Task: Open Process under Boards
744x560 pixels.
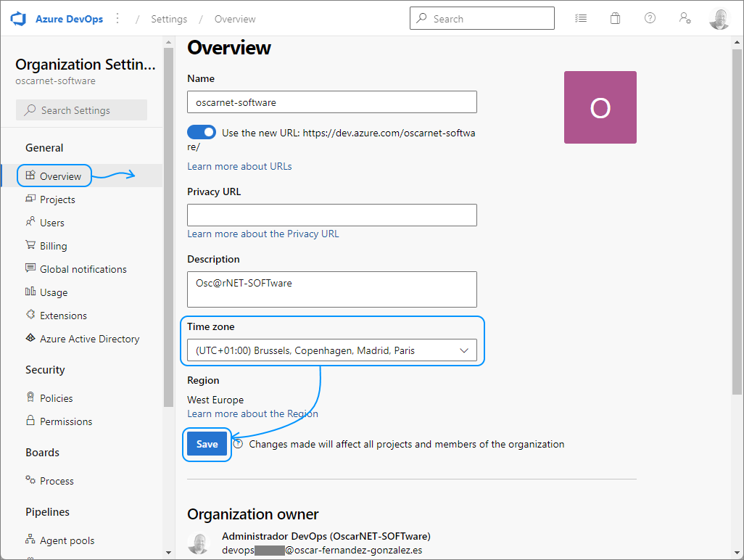Action: pos(57,481)
